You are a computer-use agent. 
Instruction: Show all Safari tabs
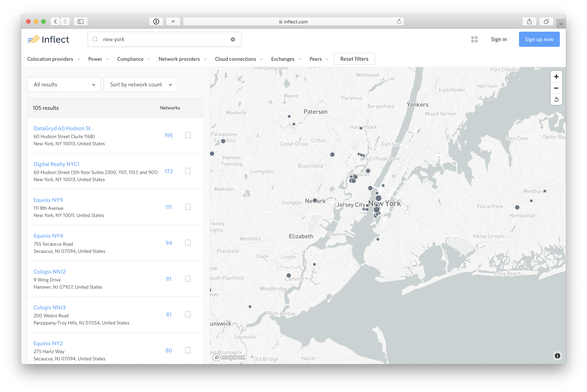pyautogui.click(x=546, y=22)
